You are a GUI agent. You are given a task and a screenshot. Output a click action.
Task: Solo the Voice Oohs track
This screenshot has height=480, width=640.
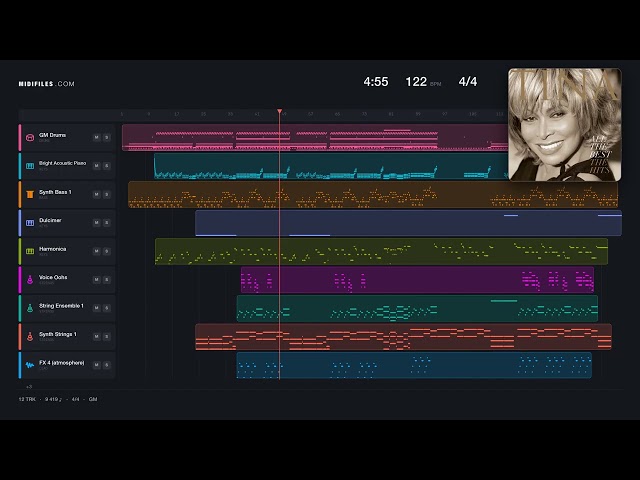click(107, 280)
